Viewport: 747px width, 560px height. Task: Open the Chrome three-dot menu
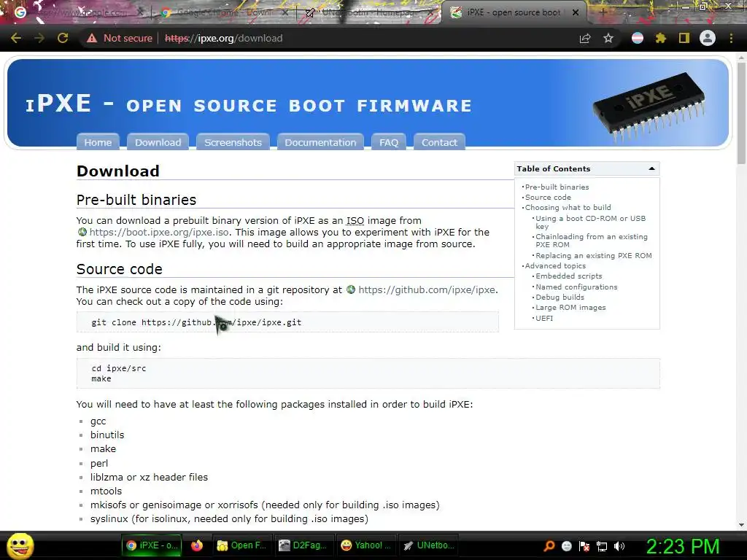point(731,38)
